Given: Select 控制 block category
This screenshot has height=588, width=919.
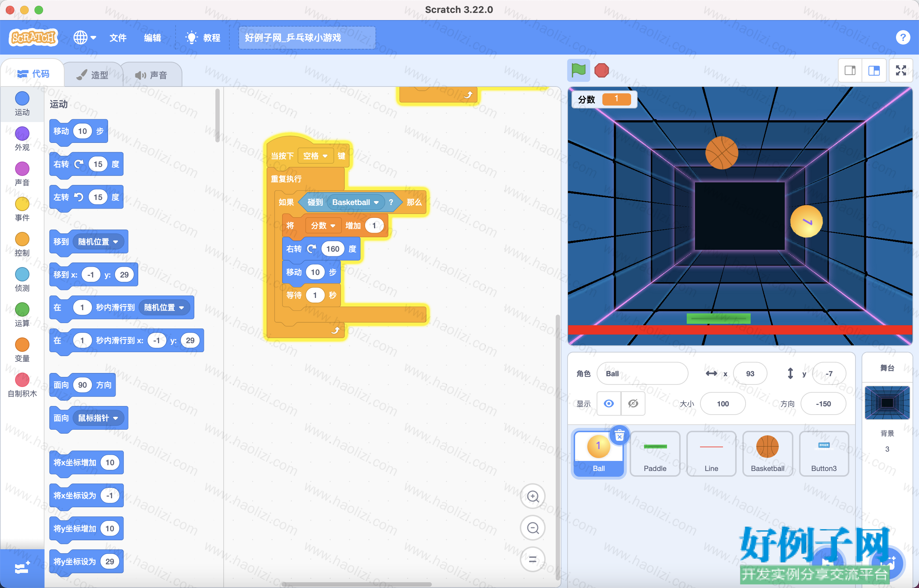Looking at the screenshot, I should (x=22, y=244).
